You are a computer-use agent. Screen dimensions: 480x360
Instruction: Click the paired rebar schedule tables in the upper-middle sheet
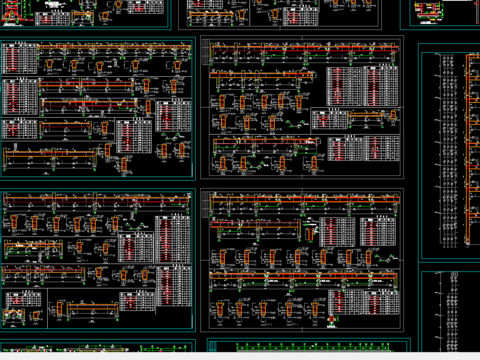362,86
